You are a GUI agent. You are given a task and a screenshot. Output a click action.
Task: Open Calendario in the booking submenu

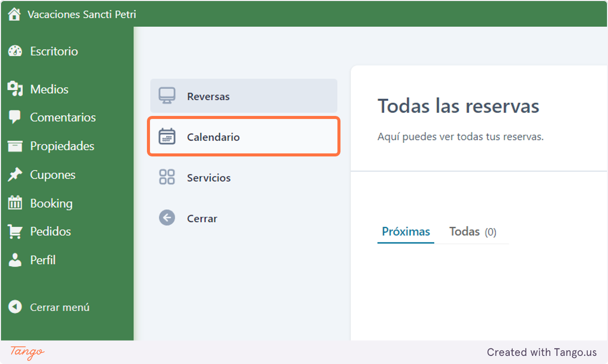tap(244, 137)
